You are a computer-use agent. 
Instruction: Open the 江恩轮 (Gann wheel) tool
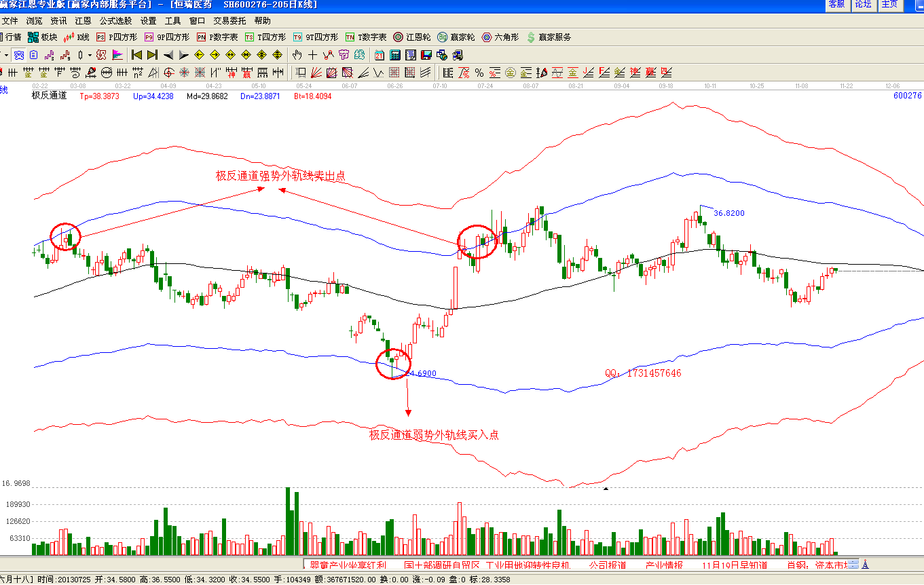[412, 37]
